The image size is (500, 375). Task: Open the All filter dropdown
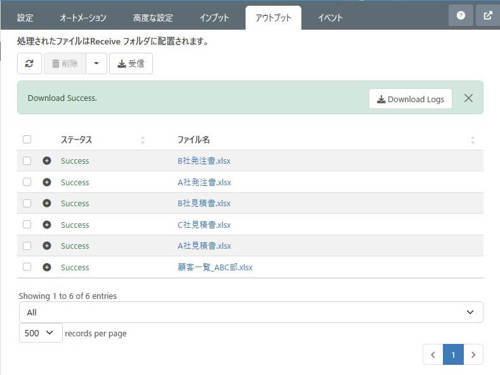[x=251, y=312]
